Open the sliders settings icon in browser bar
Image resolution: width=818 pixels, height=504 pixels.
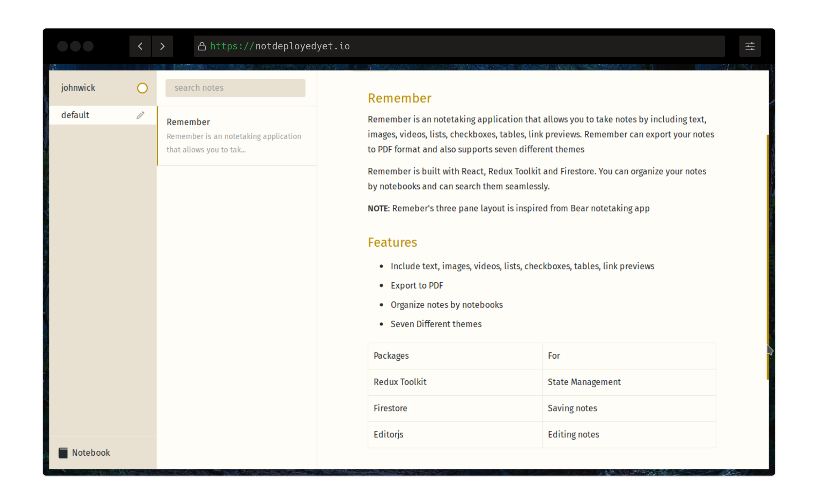pos(750,46)
